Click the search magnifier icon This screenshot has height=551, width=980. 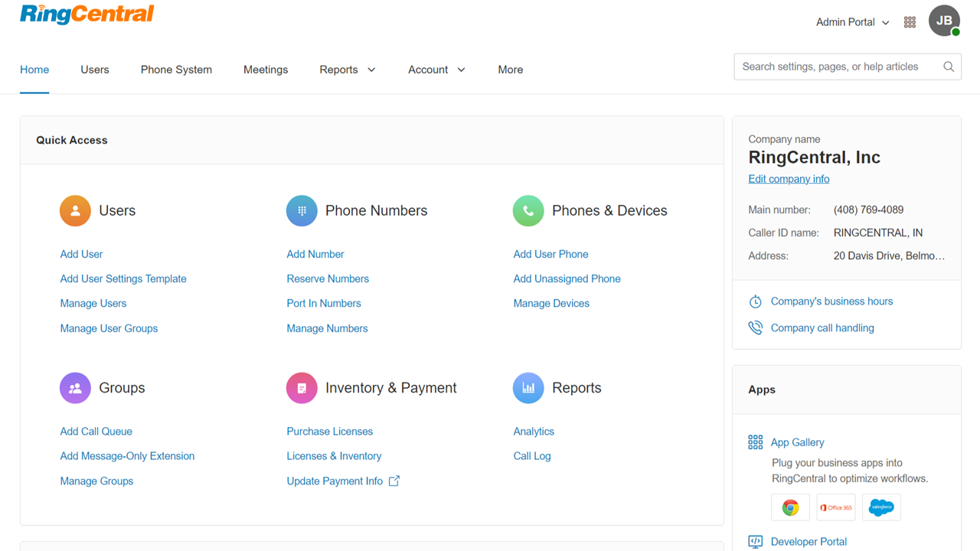(949, 67)
